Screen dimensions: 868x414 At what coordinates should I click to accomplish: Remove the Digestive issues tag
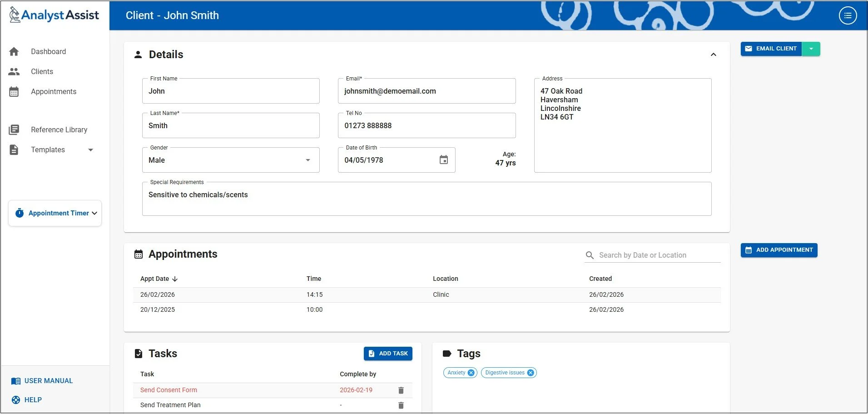pos(530,373)
